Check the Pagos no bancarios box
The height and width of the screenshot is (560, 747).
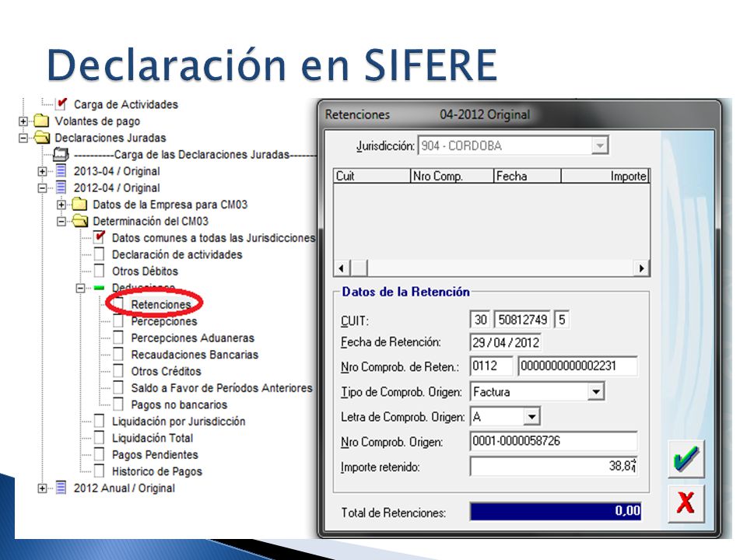[118, 404]
